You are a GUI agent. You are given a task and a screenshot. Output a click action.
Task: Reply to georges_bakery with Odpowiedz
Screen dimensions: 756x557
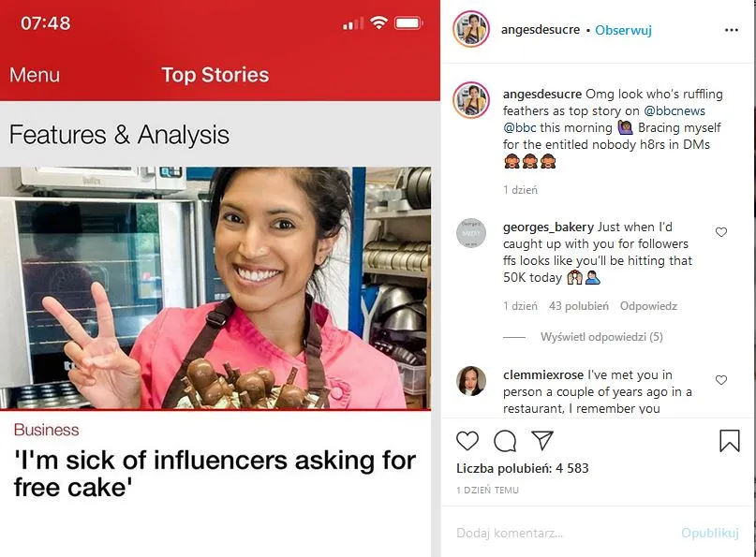(648, 306)
